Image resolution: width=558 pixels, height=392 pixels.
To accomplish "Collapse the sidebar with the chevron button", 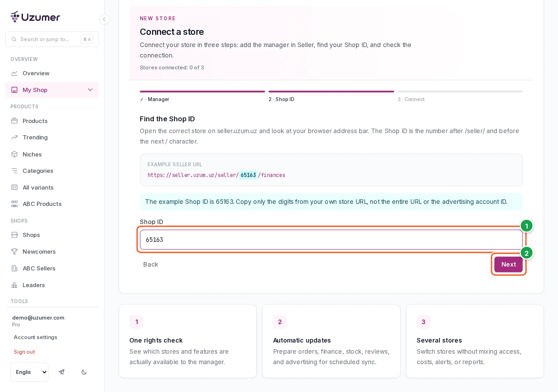I will pos(104,19).
